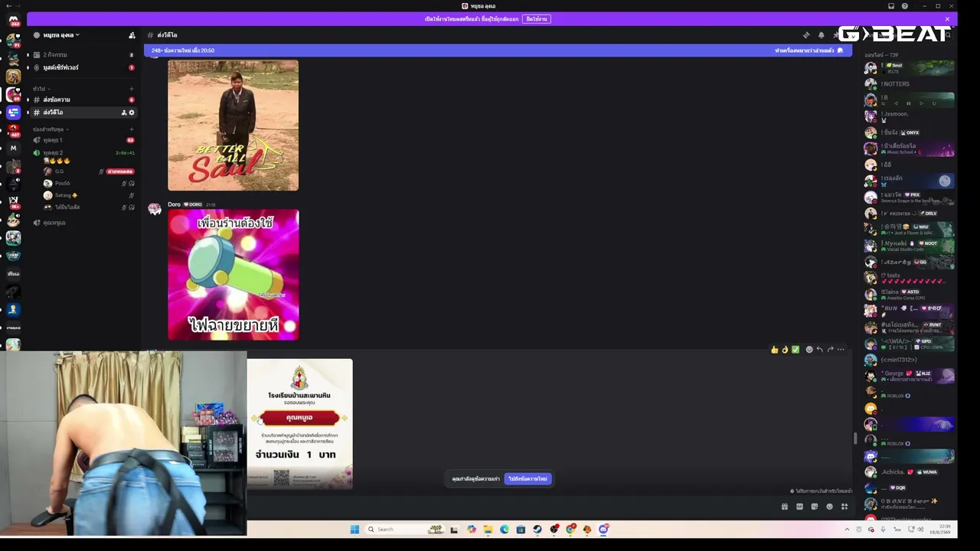This screenshot has height=551, width=980.
Task: Open the emoji picker in message bar
Action: coord(829,507)
